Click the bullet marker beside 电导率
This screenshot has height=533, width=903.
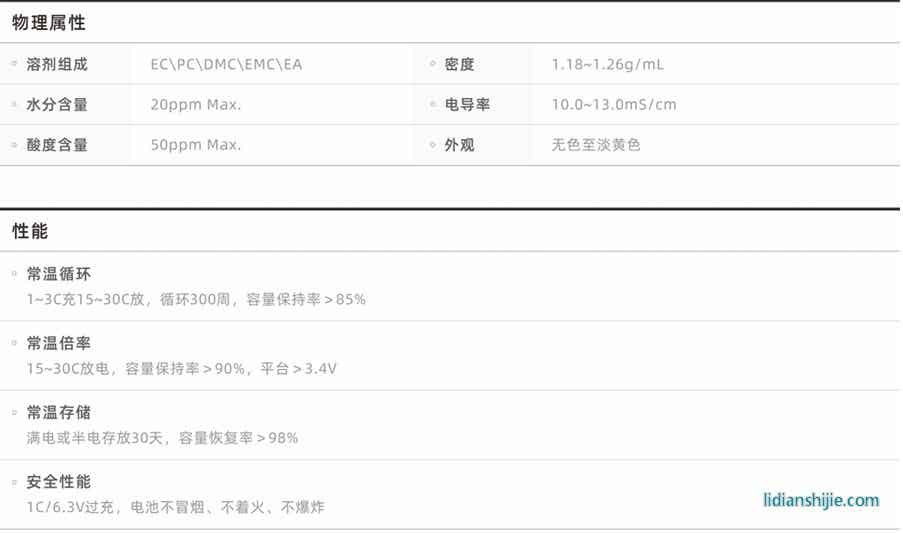coord(432,104)
